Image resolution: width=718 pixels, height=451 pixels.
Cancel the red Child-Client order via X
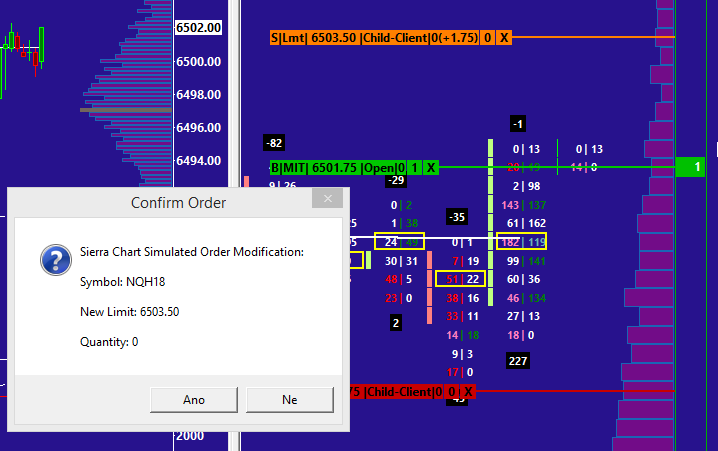(x=468, y=392)
